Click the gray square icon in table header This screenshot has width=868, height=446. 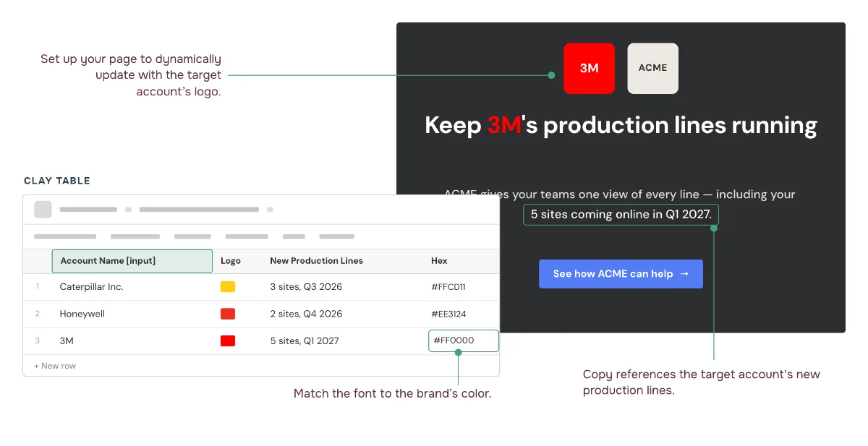[x=43, y=210]
